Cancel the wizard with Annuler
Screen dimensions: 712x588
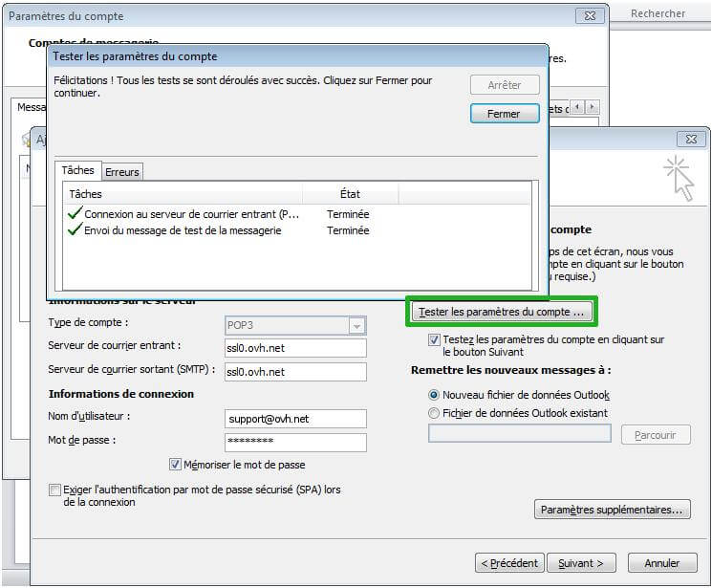point(662,563)
